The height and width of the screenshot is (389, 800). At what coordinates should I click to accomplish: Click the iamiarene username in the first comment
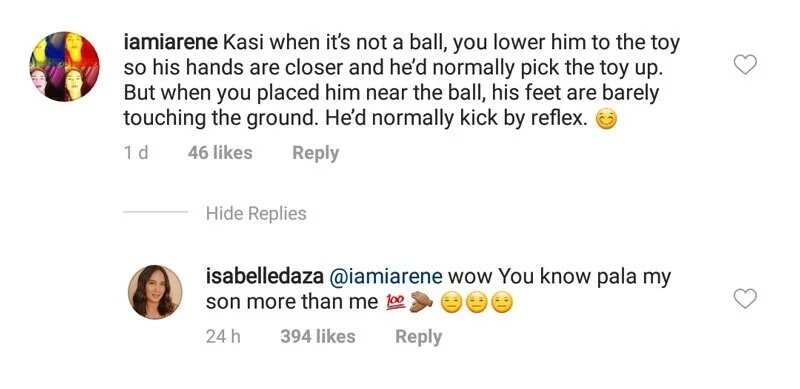point(171,43)
